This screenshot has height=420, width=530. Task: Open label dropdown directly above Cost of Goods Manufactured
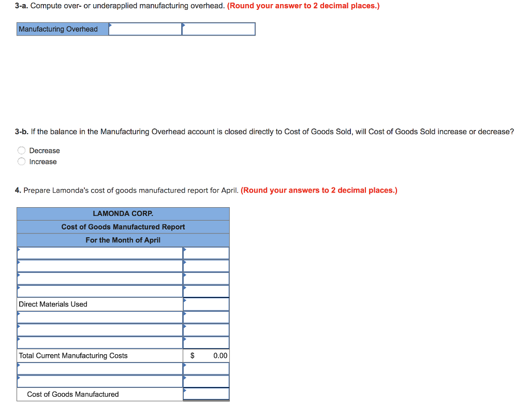point(100,382)
